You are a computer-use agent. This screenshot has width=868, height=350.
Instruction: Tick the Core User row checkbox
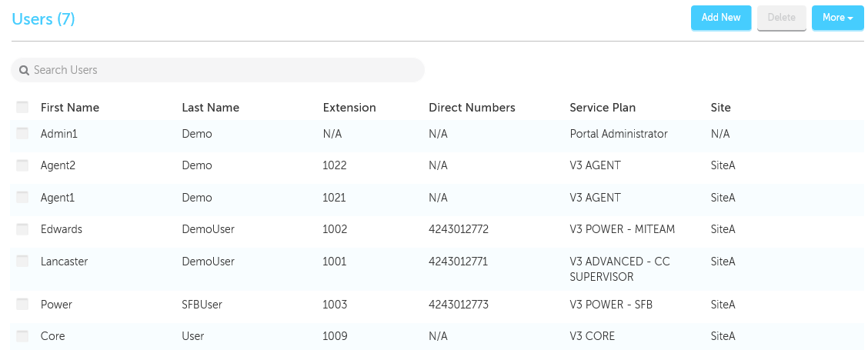[x=22, y=335]
